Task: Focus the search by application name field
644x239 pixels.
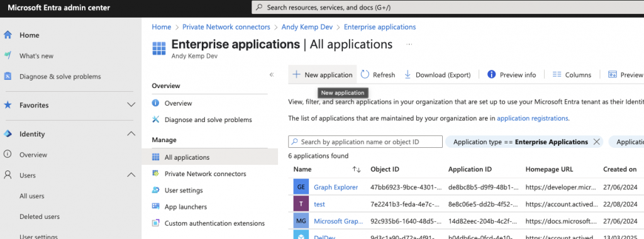Action: 365,142
